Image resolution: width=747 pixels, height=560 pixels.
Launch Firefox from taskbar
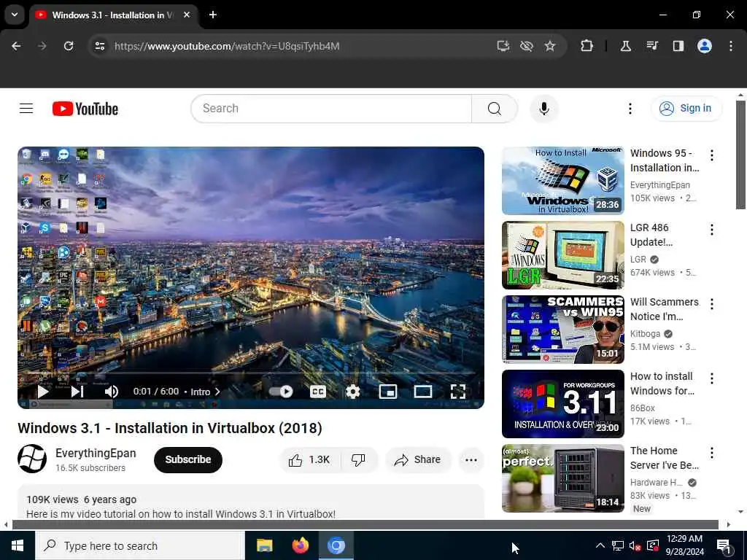[300, 545]
